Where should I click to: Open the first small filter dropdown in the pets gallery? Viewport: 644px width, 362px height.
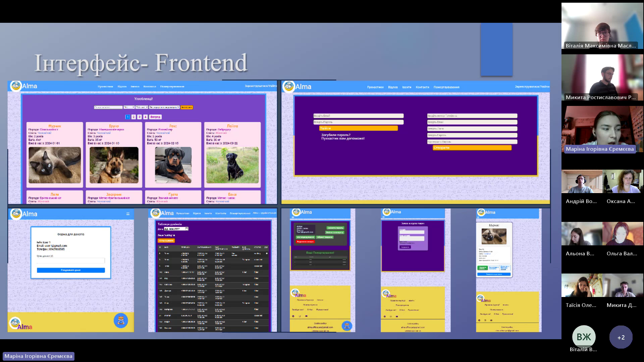tap(129, 107)
